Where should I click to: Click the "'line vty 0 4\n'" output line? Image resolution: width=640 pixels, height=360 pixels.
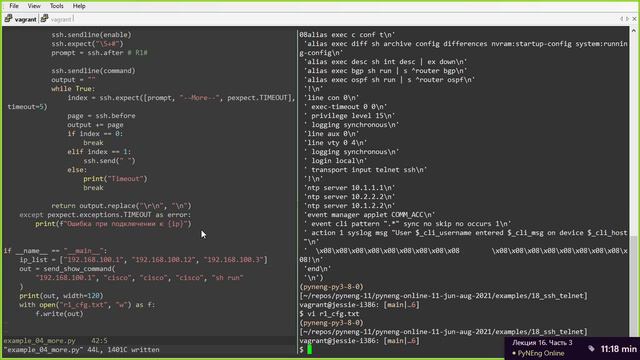pos(336,142)
